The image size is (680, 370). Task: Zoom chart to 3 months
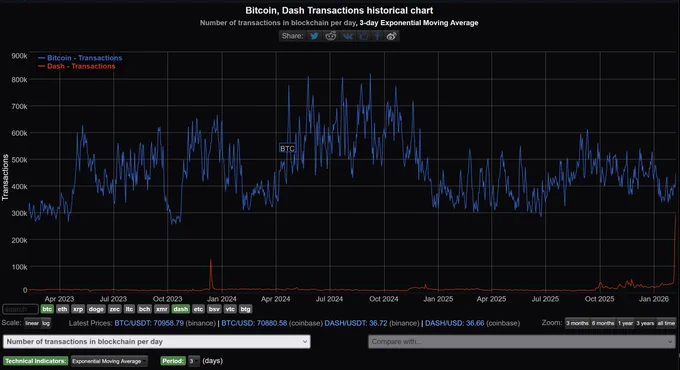pyautogui.click(x=577, y=323)
